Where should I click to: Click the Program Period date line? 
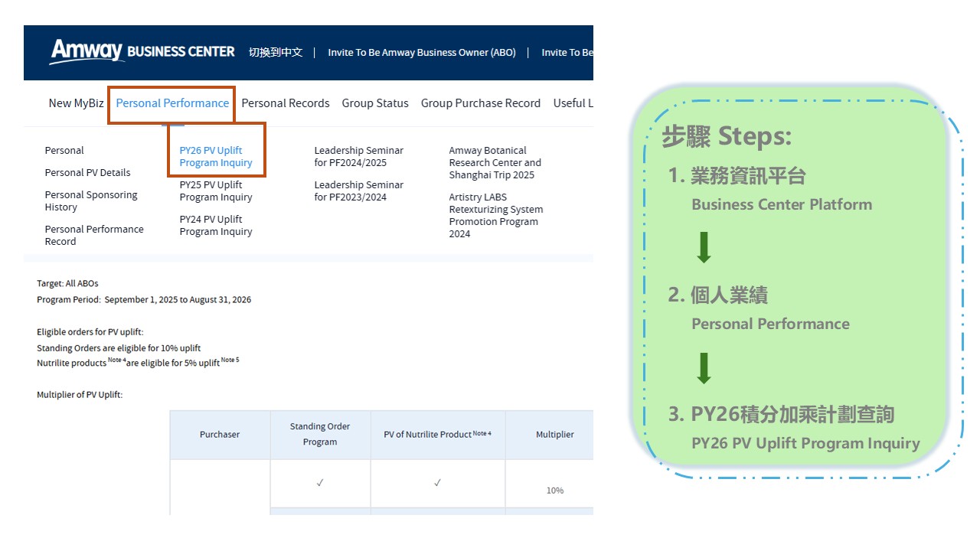[x=144, y=300]
